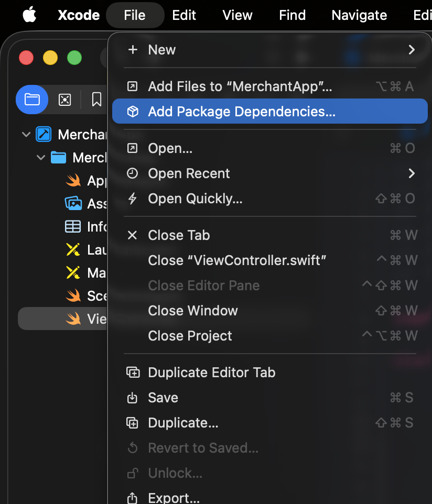Image resolution: width=432 pixels, height=504 pixels.
Task: Choose Export… menu item
Action: (x=270, y=498)
